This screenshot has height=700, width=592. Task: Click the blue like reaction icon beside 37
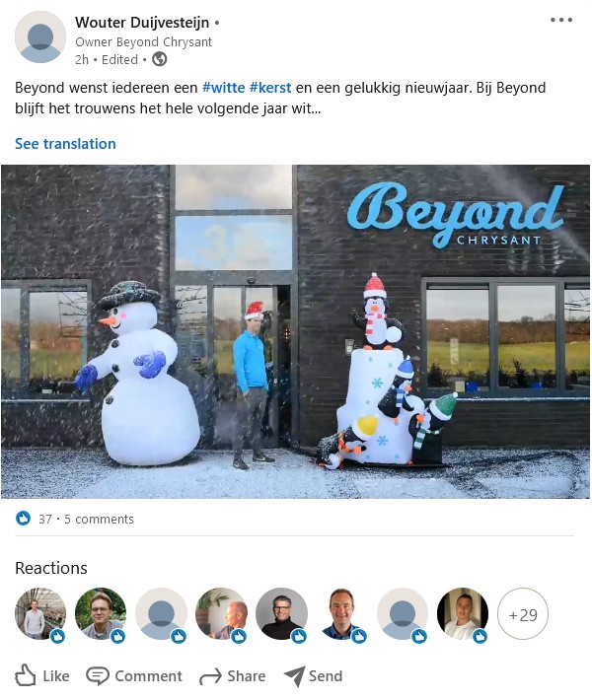coord(23,519)
